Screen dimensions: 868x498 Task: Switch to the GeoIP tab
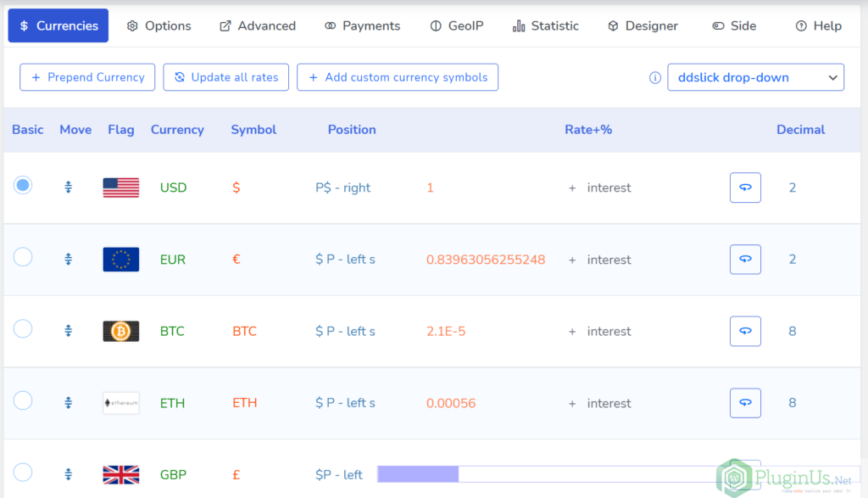pos(457,26)
